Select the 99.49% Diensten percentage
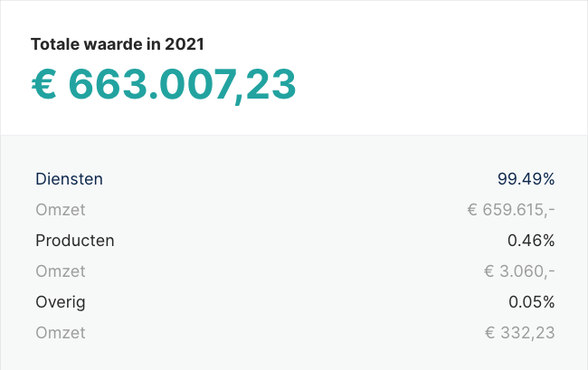This screenshot has width=588, height=370. point(526,179)
